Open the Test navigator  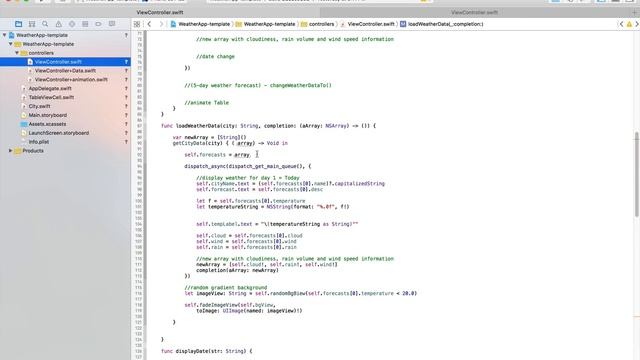[72, 24]
